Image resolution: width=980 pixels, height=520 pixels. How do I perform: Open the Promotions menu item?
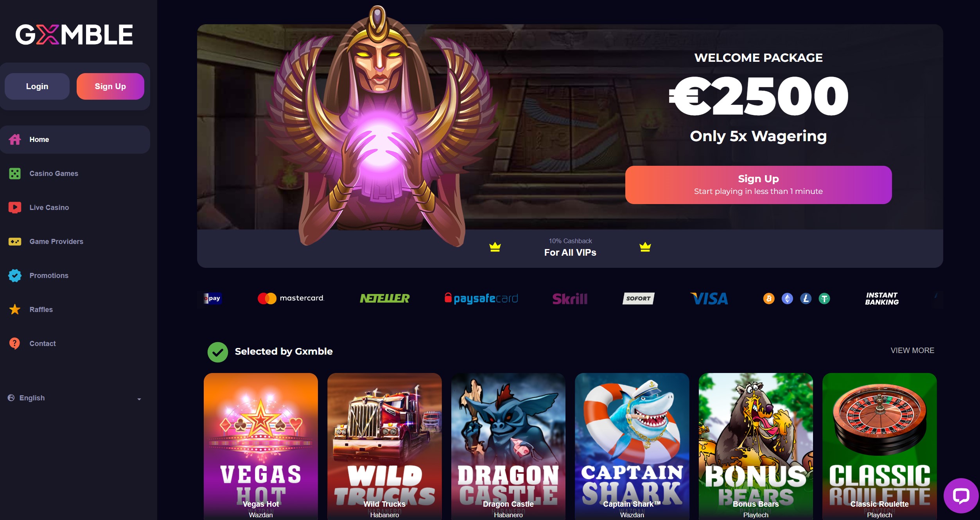point(49,276)
